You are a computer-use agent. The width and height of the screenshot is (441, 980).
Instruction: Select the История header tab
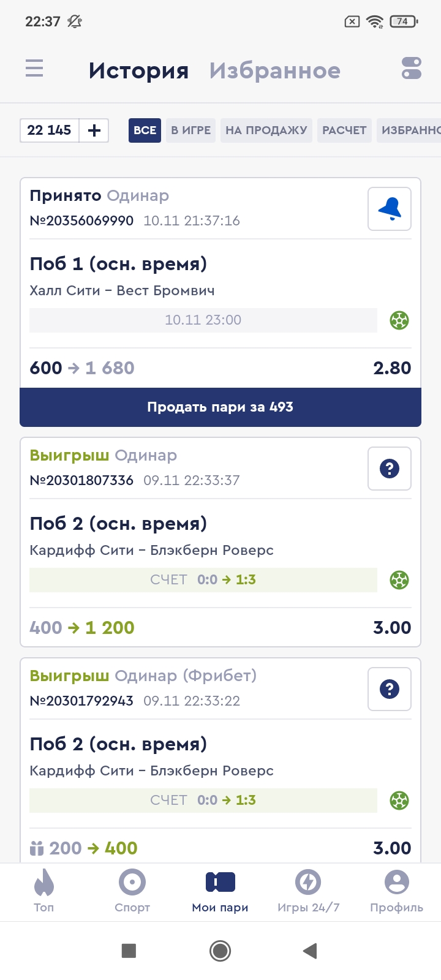point(138,70)
